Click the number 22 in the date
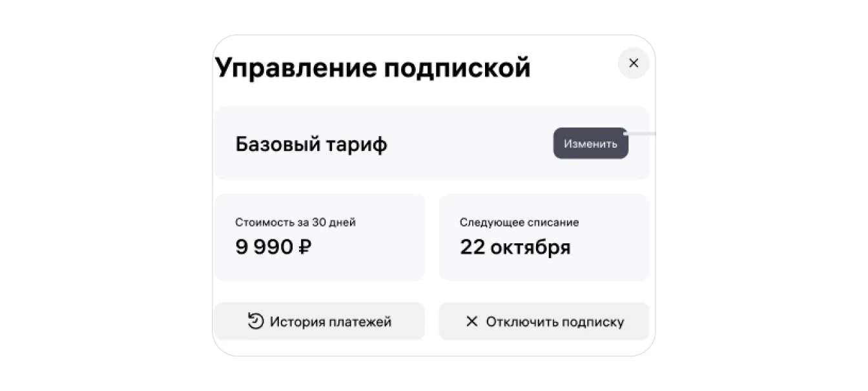This screenshot has height=391, width=868. click(472, 247)
